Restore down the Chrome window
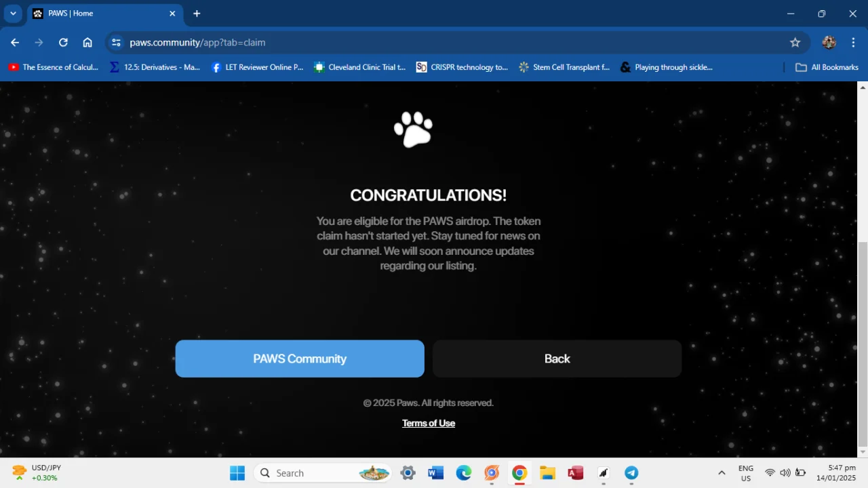 coord(822,14)
